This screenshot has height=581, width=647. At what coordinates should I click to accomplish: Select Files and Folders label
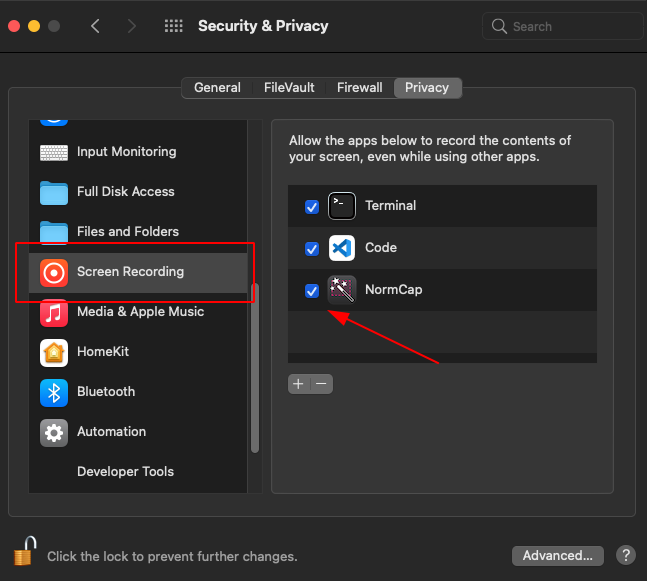tap(128, 232)
